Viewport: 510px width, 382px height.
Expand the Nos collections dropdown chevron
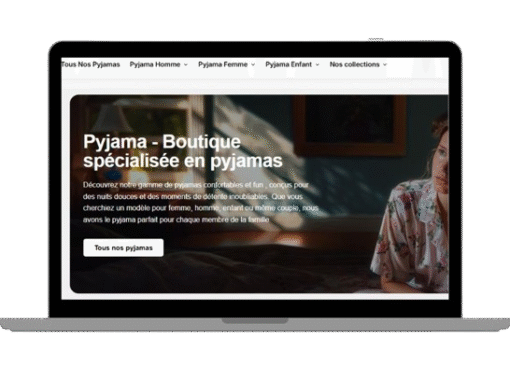385,65
